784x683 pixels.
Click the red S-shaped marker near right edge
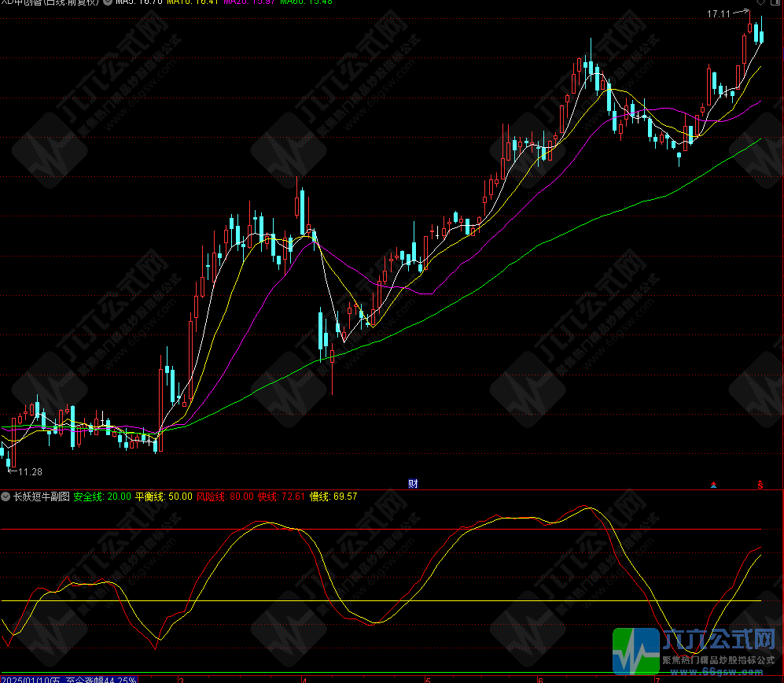click(760, 484)
